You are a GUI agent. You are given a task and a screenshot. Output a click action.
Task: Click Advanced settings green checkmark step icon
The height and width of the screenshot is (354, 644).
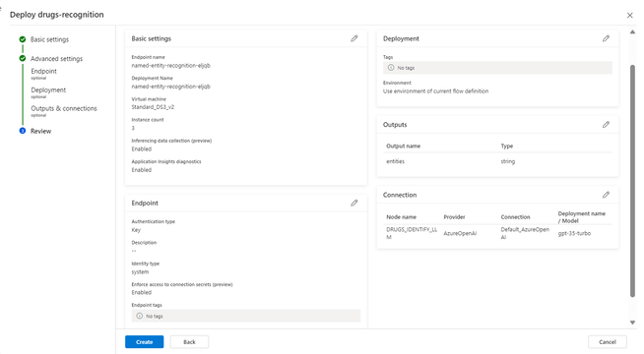(23, 58)
